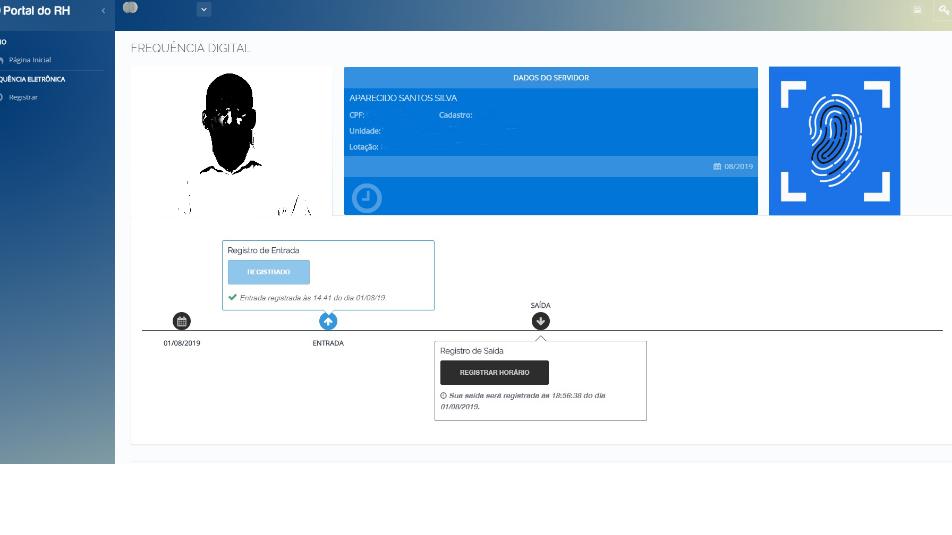Click the user avatar in the top header
The width and height of the screenshot is (952, 535).
[130, 8]
